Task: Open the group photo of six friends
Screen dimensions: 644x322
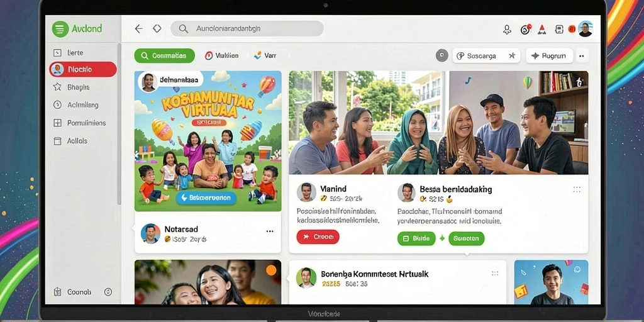Action: pyautogui.click(x=438, y=123)
